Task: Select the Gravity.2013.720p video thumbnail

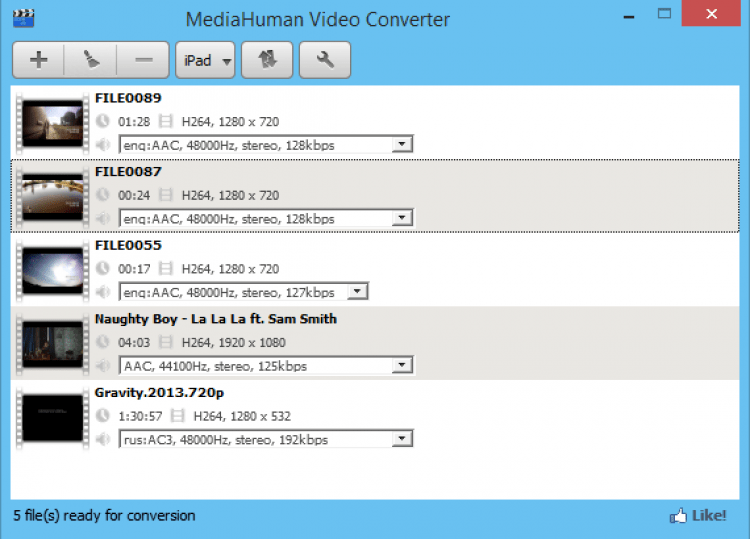Action: pos(53,418)
